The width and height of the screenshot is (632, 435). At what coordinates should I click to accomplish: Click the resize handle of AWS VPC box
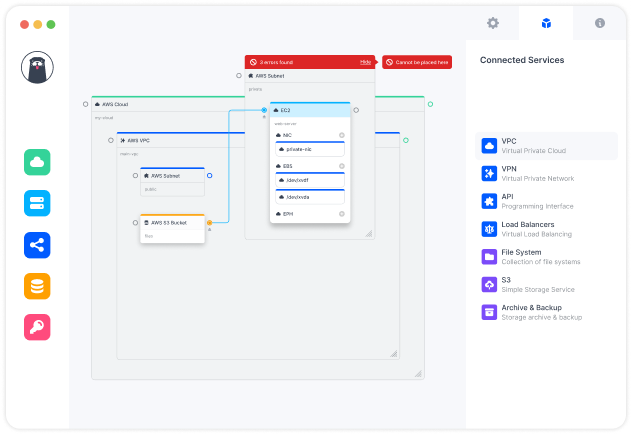[x=394, y=354]
